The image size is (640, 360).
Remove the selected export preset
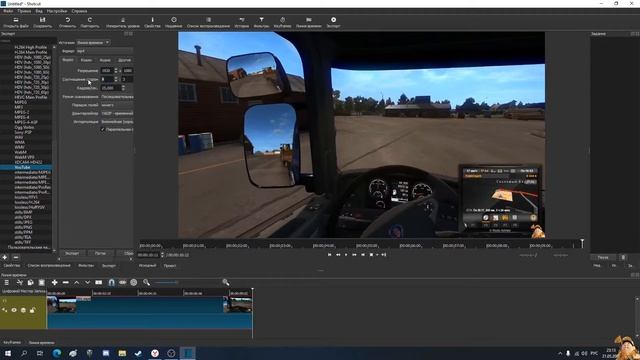pos(16,258)
